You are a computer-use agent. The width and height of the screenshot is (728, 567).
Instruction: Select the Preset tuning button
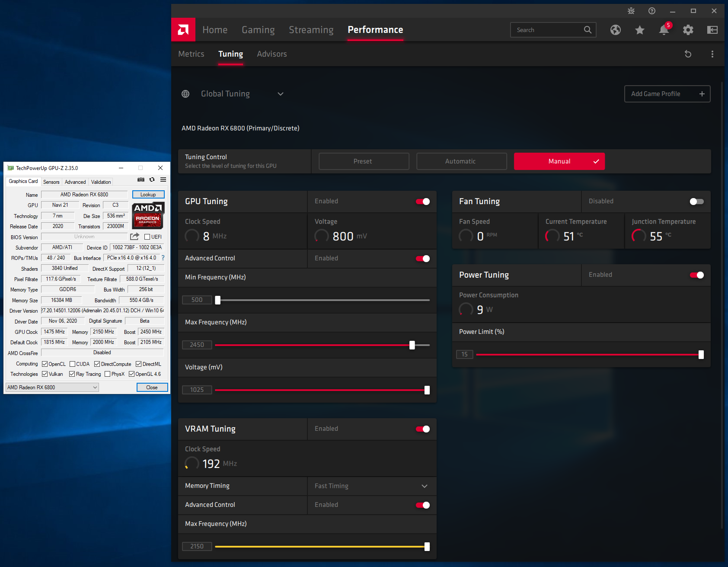(x=364, y=161)
